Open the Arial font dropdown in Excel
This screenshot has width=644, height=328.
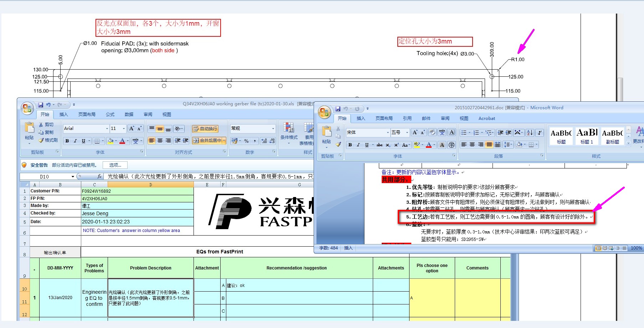[x=107, y=128]
